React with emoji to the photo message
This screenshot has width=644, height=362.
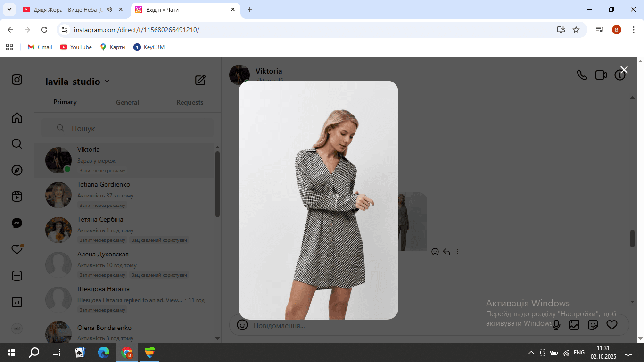pyautogui.click(x=435, y=252)
